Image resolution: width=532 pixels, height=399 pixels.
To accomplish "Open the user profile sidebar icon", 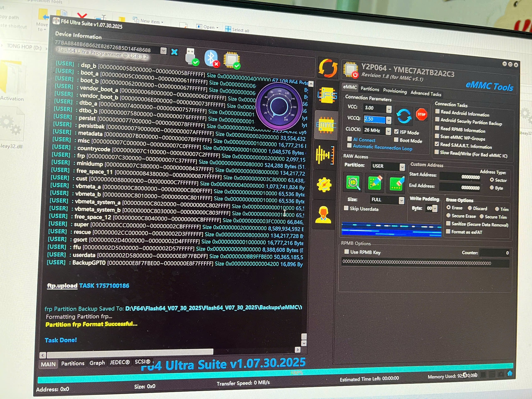I will (x=323, y=214).
